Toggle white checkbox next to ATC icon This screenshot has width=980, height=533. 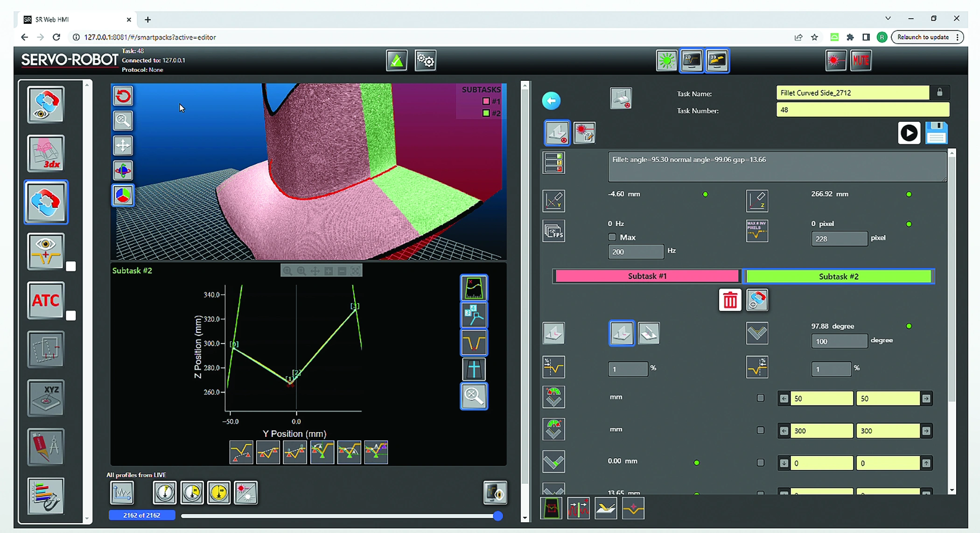[70, 316]
